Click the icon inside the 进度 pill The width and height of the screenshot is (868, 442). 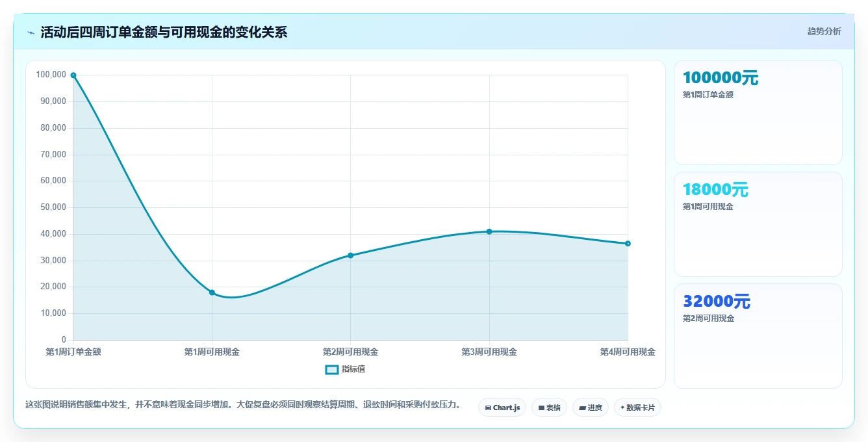583,408
